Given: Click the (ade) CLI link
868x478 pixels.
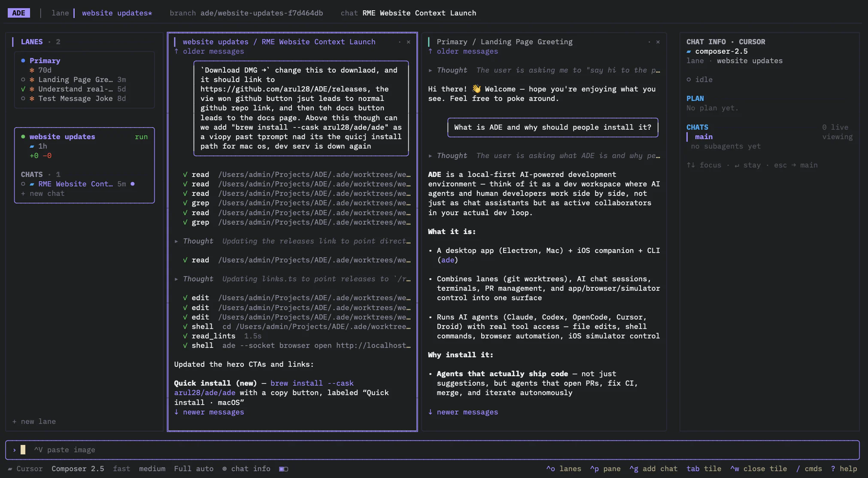Looking at the screenshot, I should pyautogui.click(x=448, y=260).
